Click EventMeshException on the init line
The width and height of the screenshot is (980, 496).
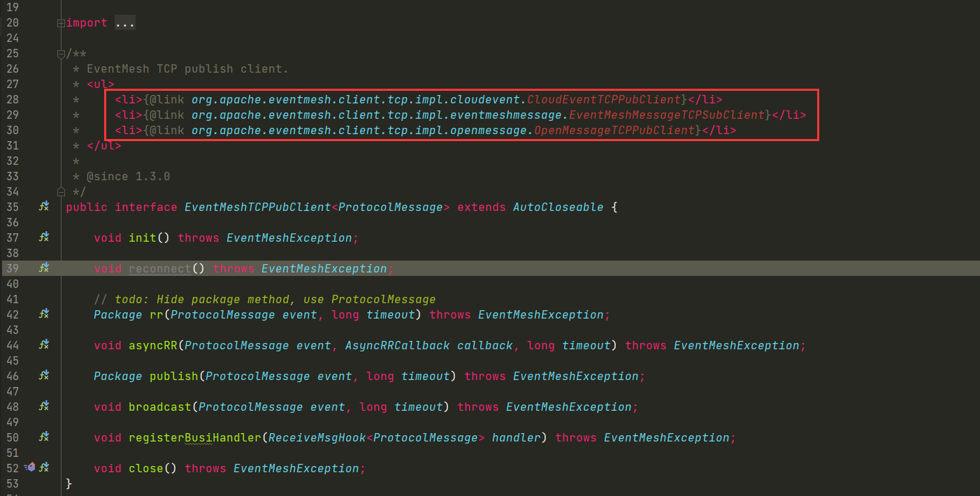click(x=289, y=238)
